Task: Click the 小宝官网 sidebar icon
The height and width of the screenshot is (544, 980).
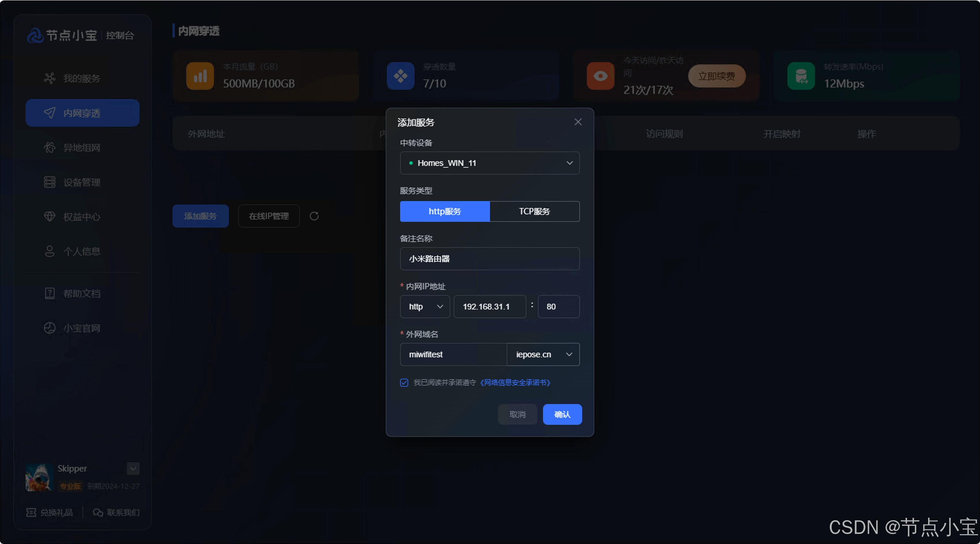Action: tap(50, 328)
